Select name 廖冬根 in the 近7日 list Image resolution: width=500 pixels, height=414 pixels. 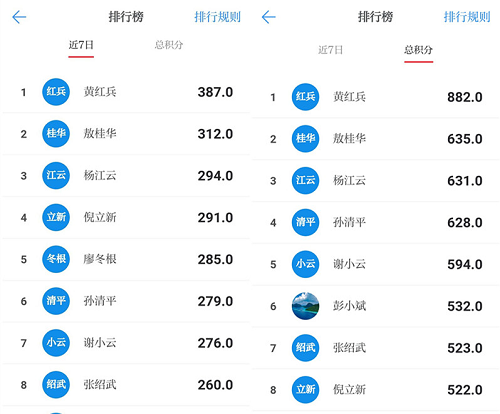pyautogui.click(x=100, y=259)
